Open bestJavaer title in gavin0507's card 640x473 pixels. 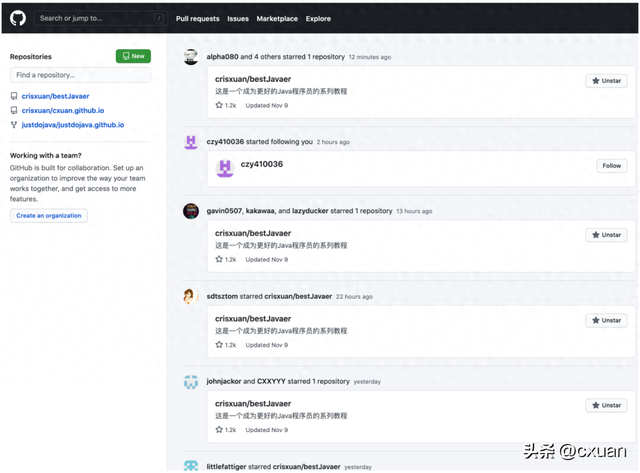point(253,233)
